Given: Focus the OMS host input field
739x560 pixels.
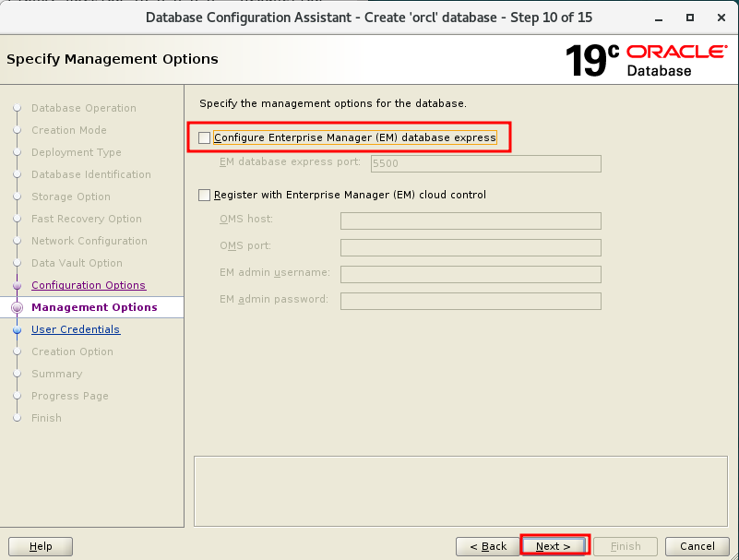Looking at the screenshot, I should point(471,220).
